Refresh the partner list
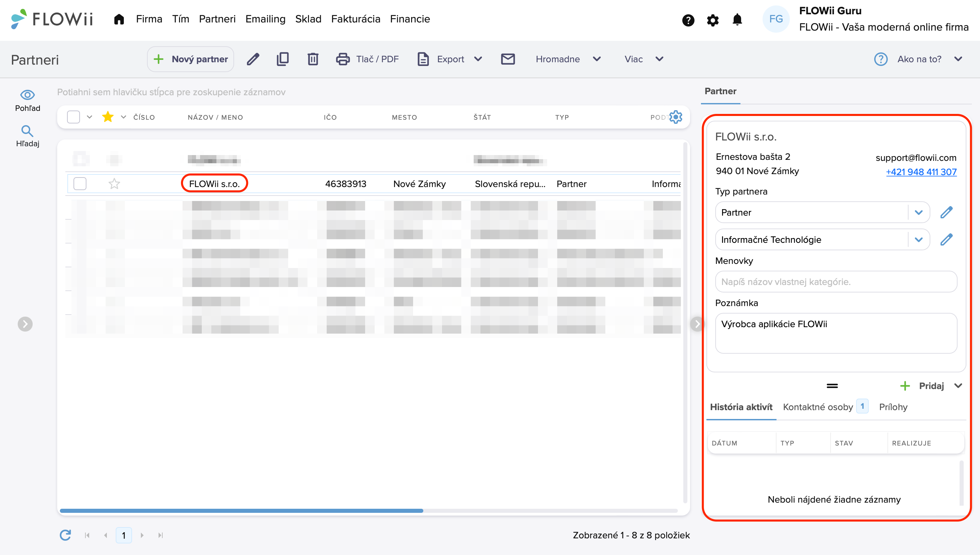The image size is (980, 555). (x=65, y=535)
